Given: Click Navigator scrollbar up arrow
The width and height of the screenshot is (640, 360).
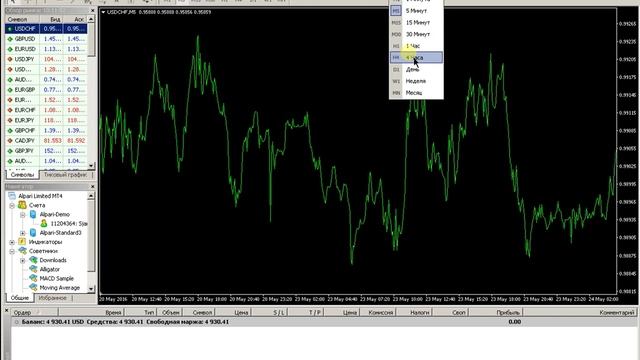Looking at the screenshot, I should point(91,196).
